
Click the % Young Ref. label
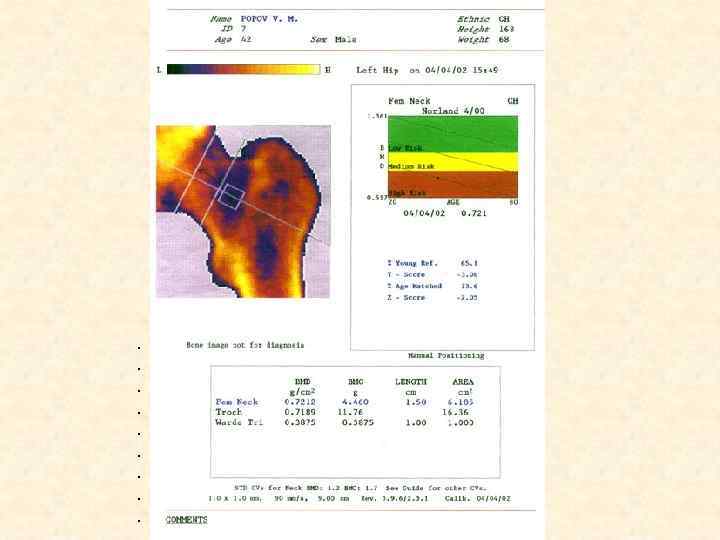412,263
